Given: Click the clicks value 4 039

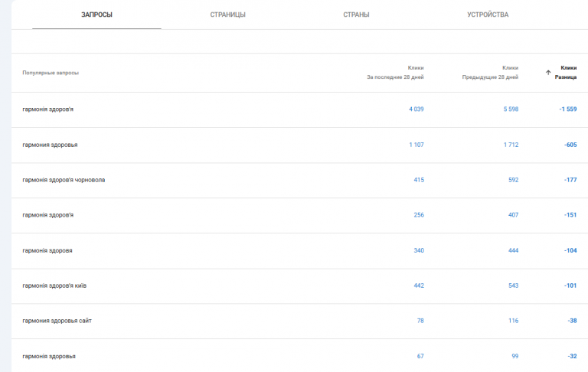Looking at the screenshot, I should [x=416, y=109].
